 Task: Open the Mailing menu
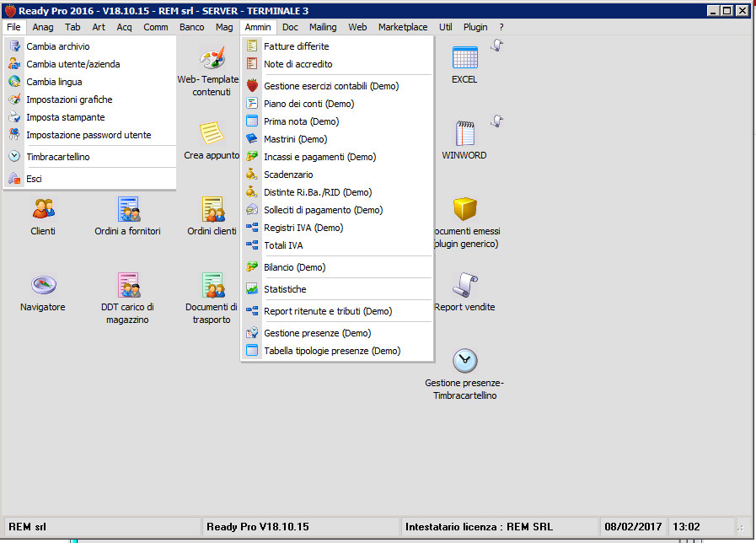(323, 27)
